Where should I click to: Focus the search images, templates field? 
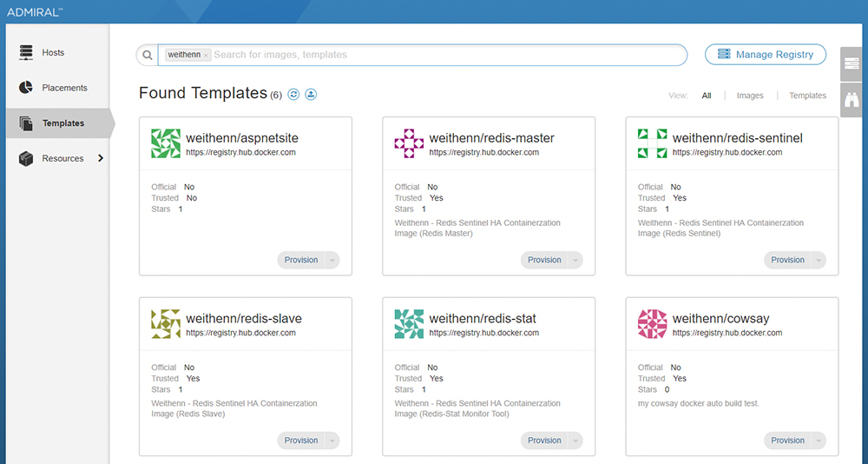tap(449, 55)
